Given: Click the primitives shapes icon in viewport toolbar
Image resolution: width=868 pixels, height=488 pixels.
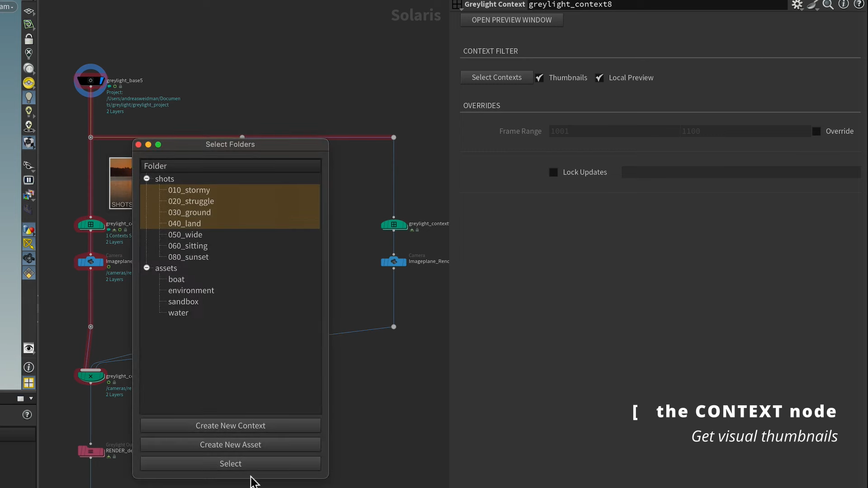Looking at the screenshot, I should pos(28,230).
